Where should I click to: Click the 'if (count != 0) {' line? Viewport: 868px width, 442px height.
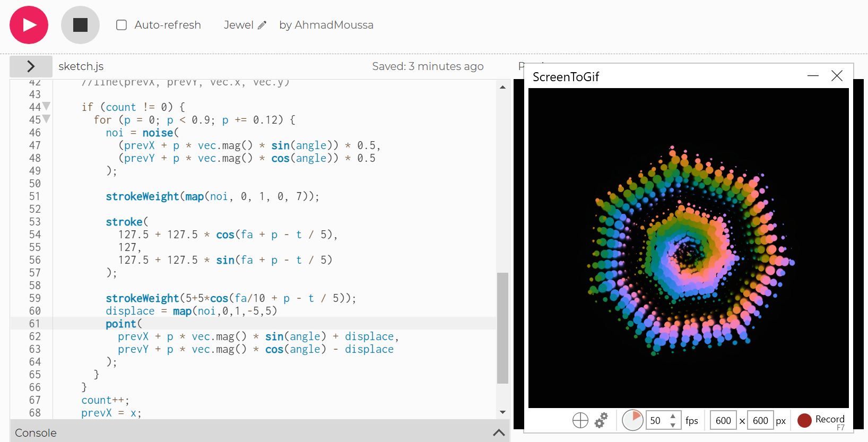[x=133, y=107]
